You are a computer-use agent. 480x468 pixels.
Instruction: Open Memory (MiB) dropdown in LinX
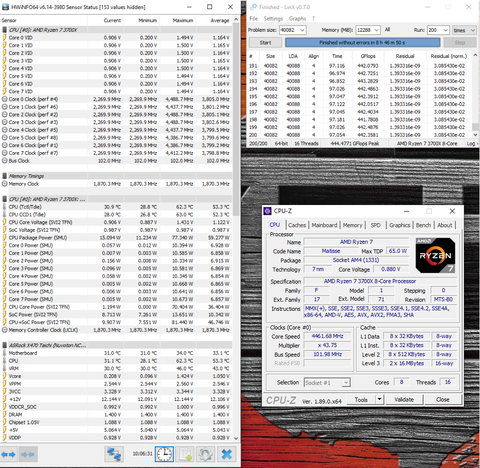pos(377,30)
